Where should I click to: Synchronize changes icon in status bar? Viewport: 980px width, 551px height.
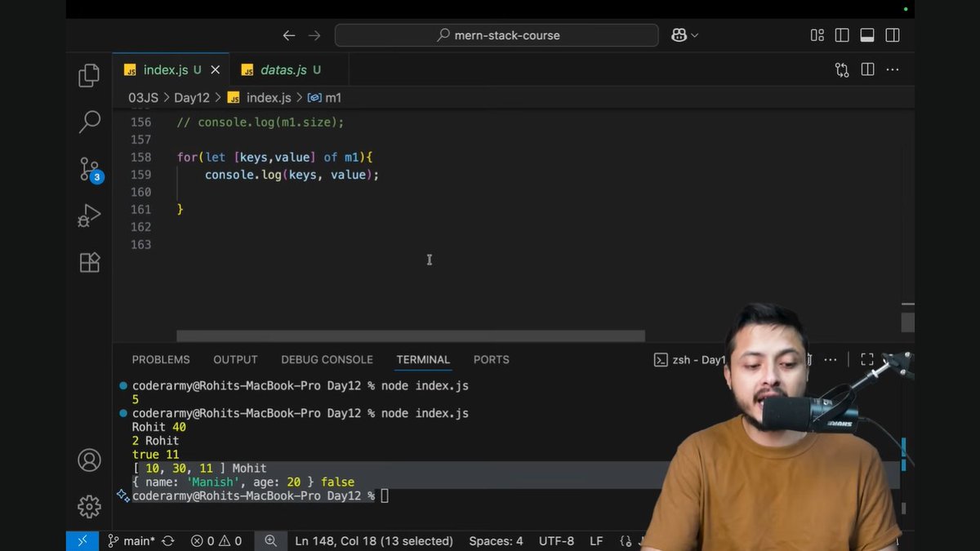coord(168,541)
